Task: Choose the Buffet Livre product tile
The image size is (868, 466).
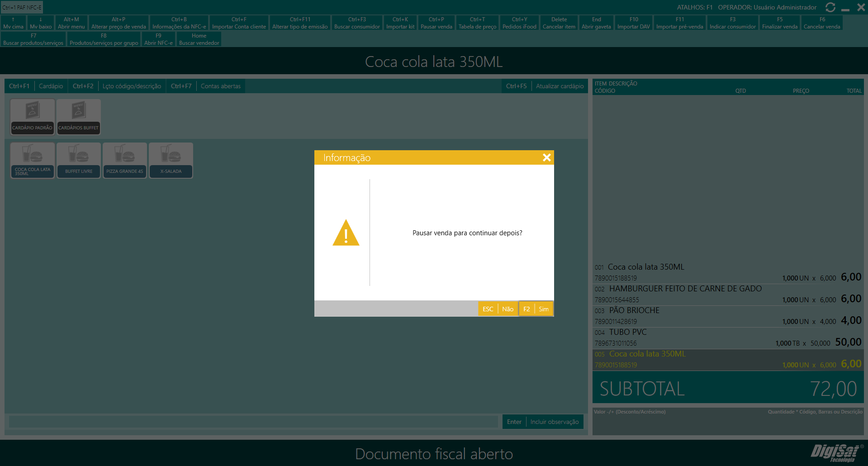Action: coord(79,161)
